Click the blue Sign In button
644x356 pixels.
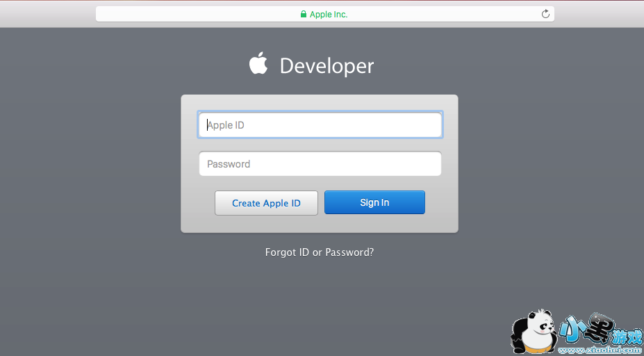374,202
